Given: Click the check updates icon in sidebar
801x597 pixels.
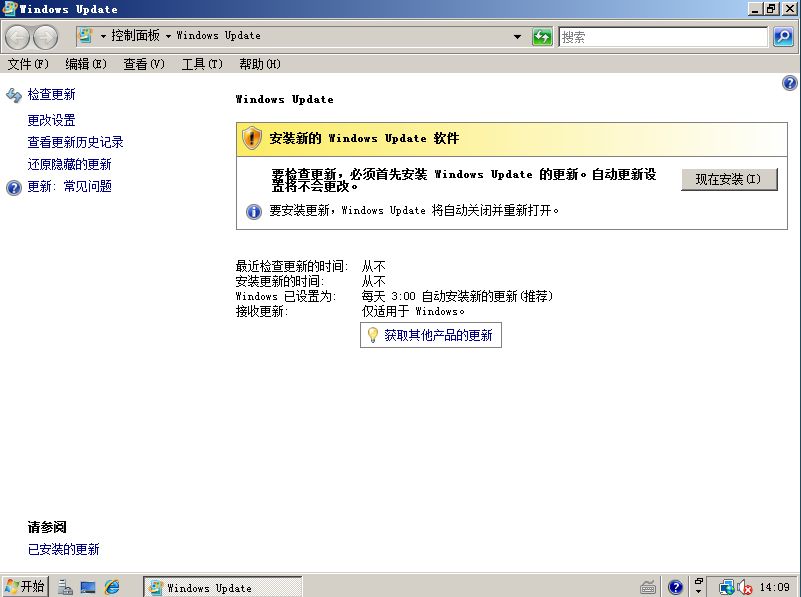Looking at the screenshot, I should (14, 95).
